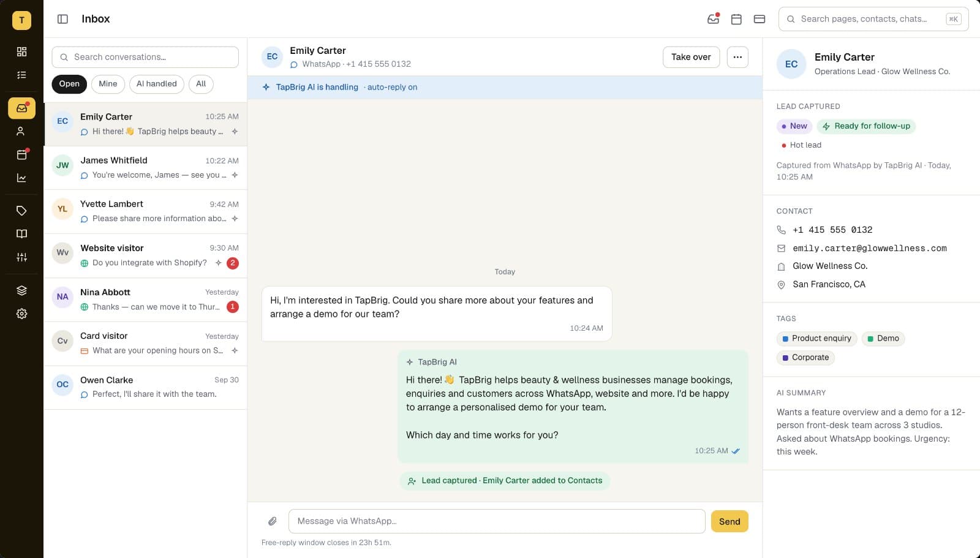
Task: Click the location pin beside San Francisco, CA
Action: point(781,285)
